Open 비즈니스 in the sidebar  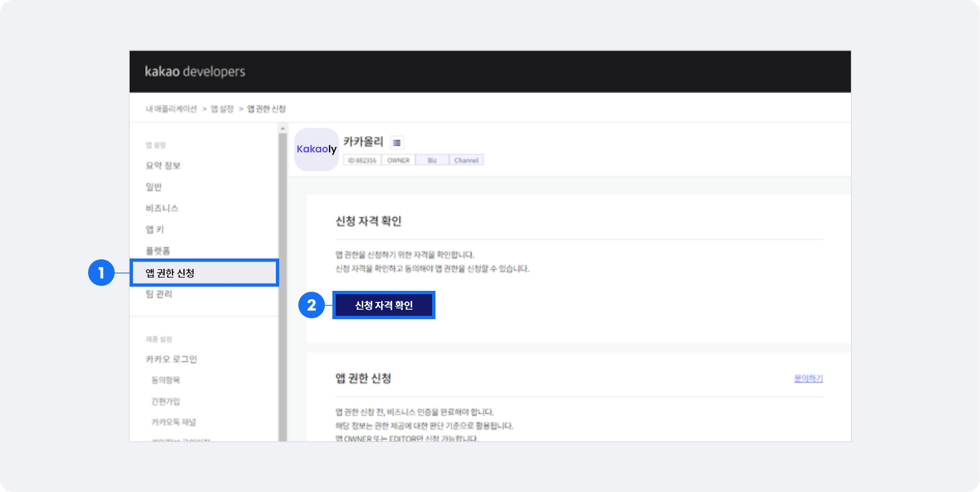[162, 208]
